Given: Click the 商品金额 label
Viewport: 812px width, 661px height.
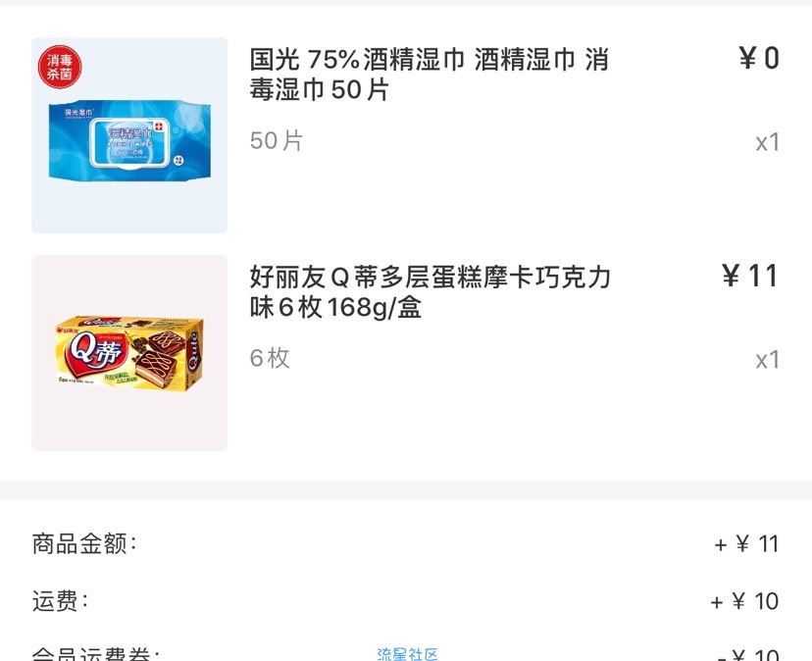Looking at the screenshot, I should pos(84,544).
